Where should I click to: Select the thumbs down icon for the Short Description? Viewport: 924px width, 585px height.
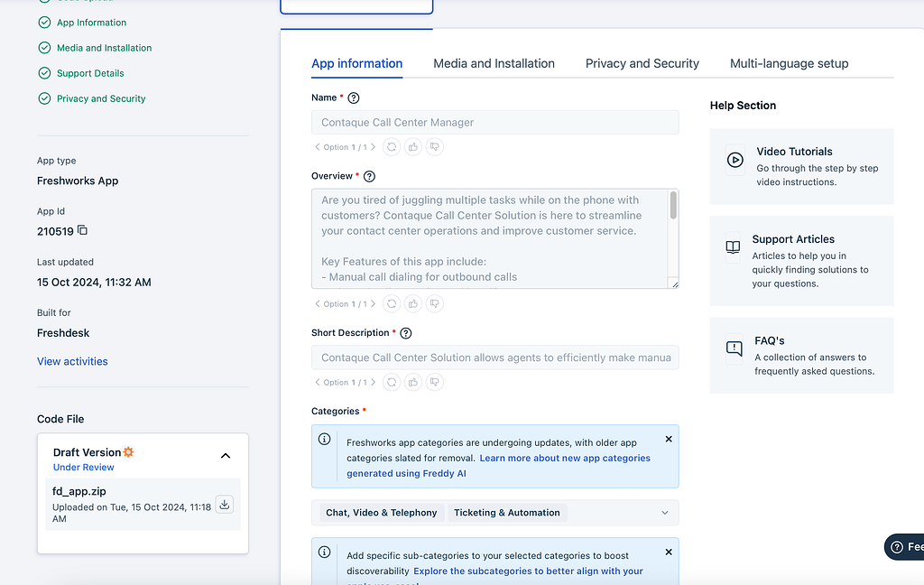click(434, 382)
